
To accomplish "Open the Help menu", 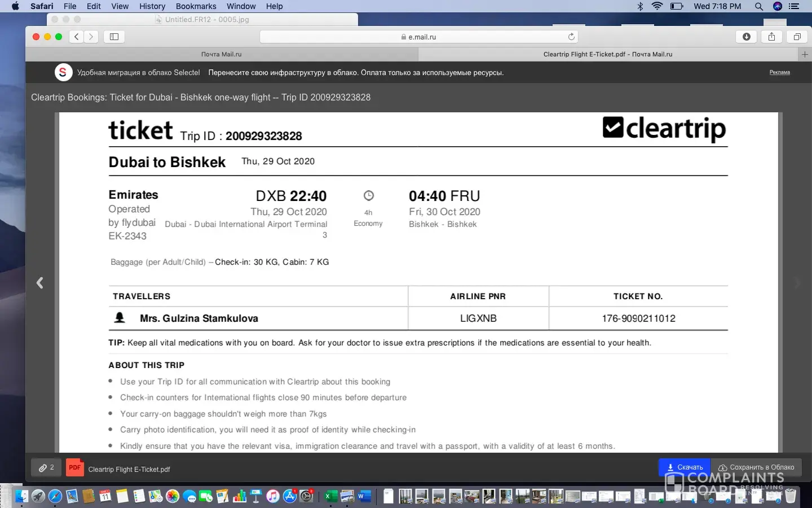I will tap(275, 6).
